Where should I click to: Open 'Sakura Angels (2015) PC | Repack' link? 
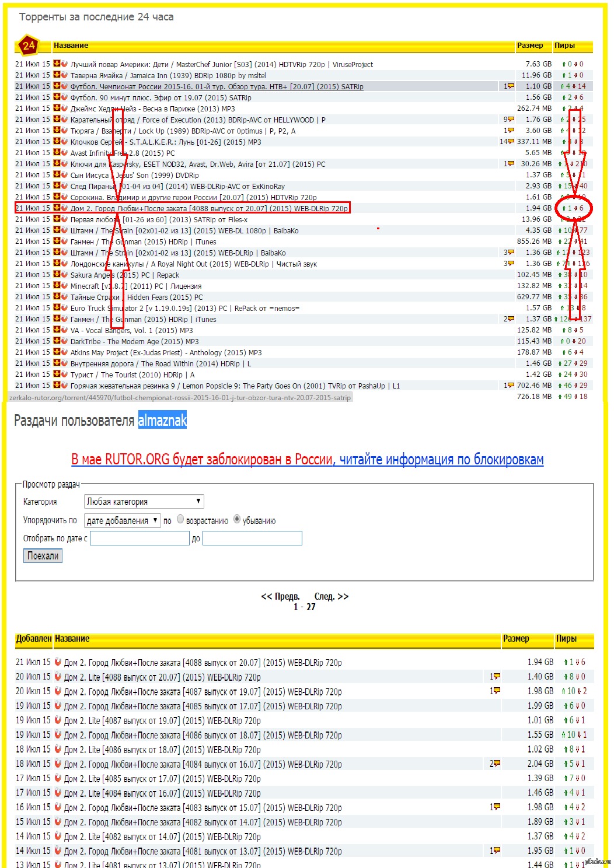[124, 275]
